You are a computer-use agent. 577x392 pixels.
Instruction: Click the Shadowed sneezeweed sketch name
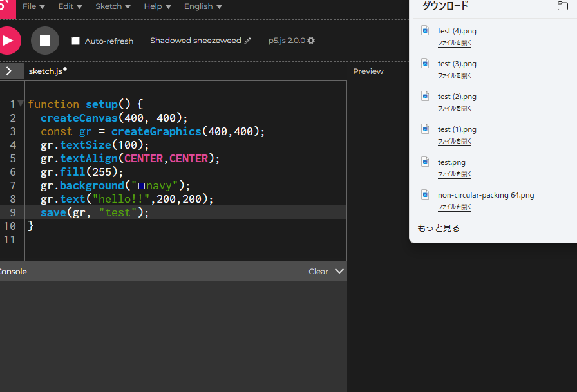point(195,41)
